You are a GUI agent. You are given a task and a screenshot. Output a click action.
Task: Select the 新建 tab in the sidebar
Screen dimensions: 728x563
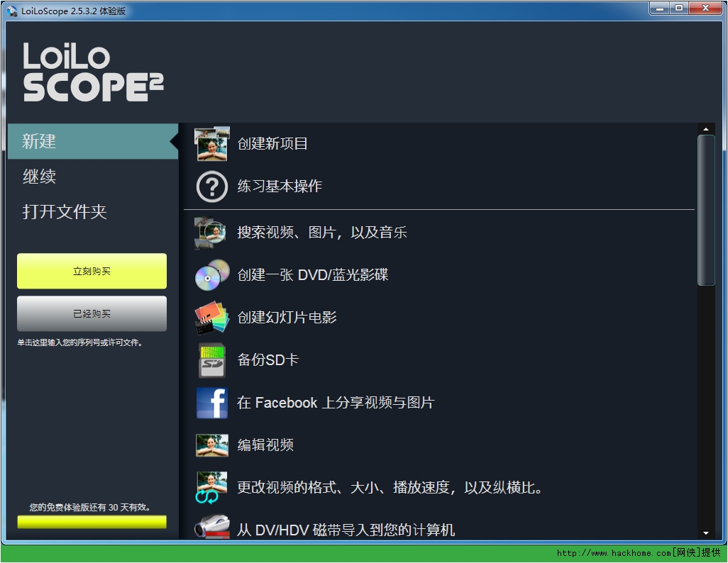click(93, 141)
